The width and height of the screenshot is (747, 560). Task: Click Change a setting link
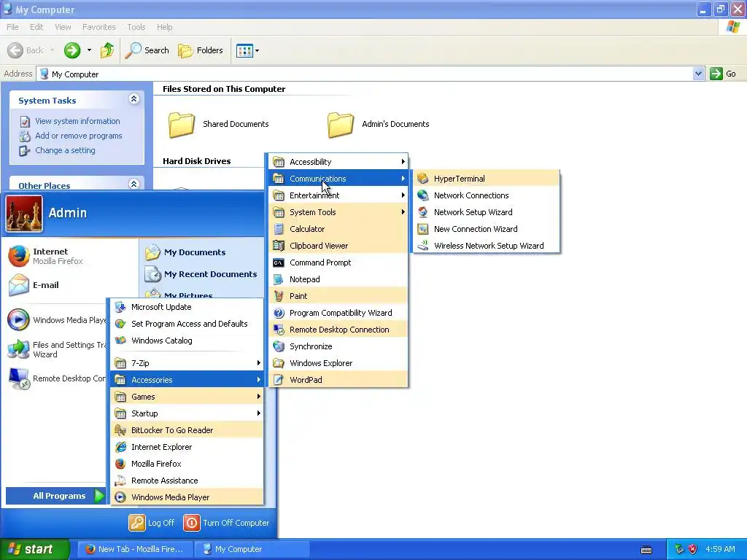65,150
